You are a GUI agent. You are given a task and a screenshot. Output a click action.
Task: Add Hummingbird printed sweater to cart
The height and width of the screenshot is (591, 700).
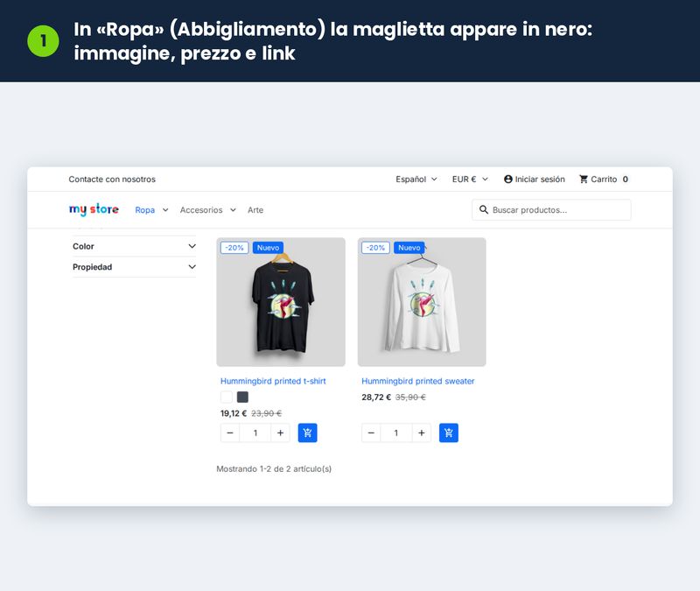448,433
